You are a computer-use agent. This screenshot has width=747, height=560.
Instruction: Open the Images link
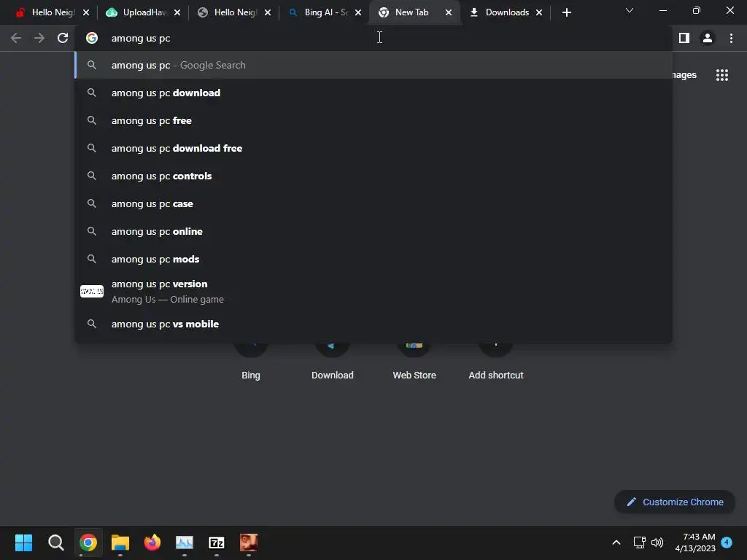coord(684,75)
